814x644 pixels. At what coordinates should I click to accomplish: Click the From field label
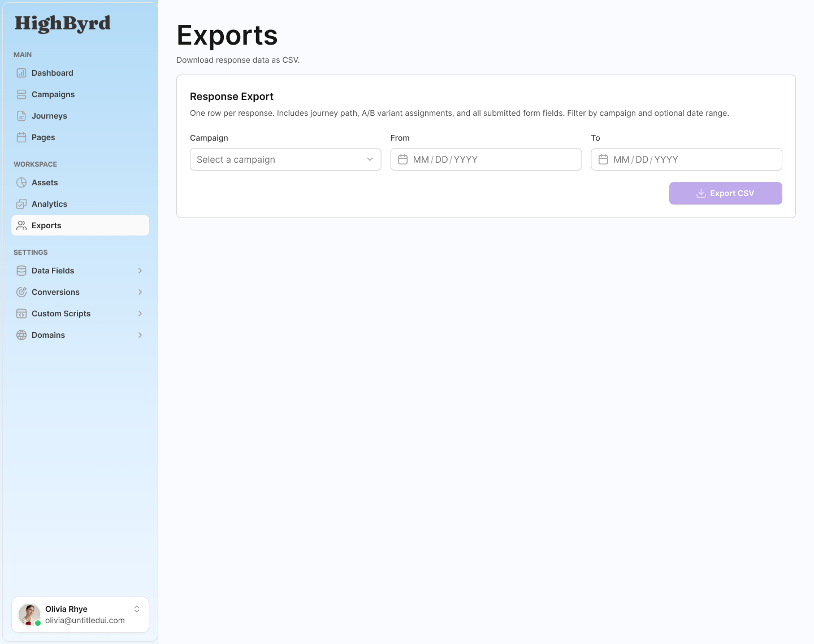coord(400,138)
